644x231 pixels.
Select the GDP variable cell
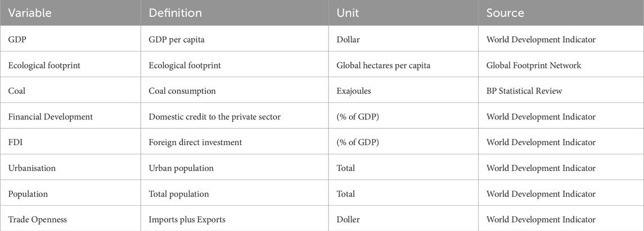click(70, 40)
